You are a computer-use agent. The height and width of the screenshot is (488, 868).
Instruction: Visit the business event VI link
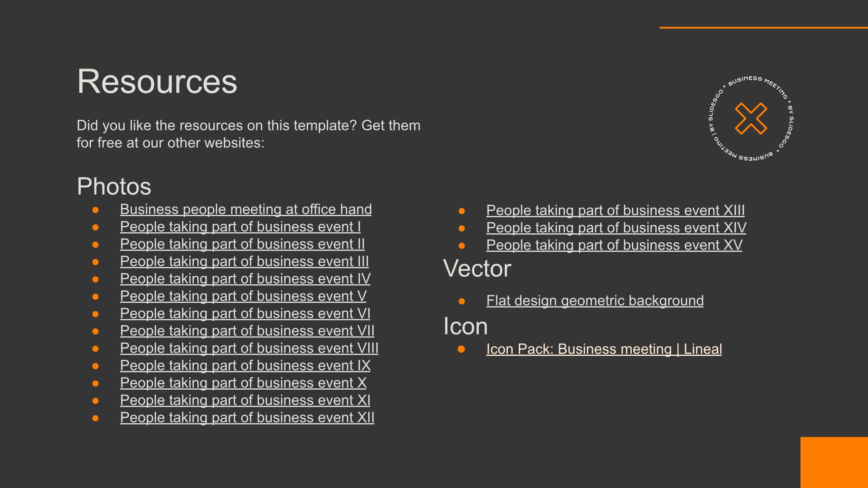[245, 313]
